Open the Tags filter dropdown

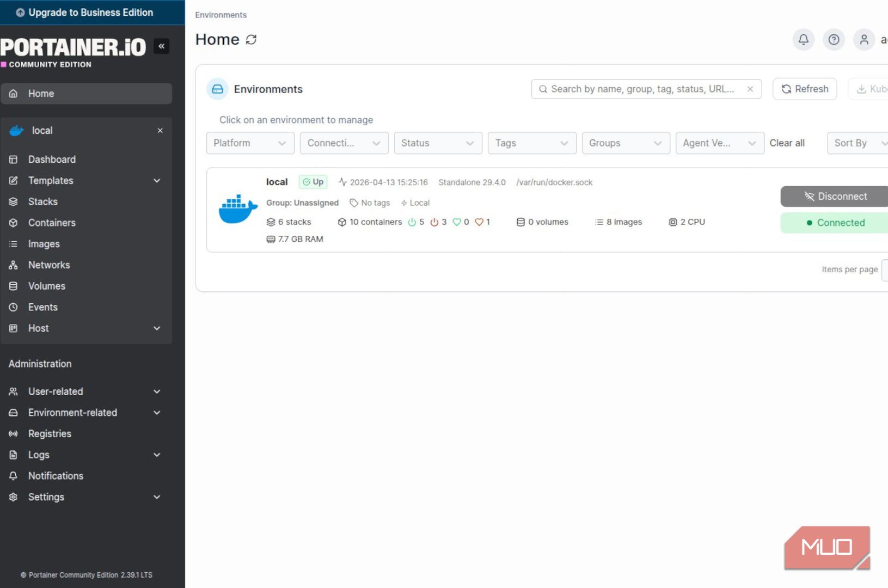(x=532, y=143)
